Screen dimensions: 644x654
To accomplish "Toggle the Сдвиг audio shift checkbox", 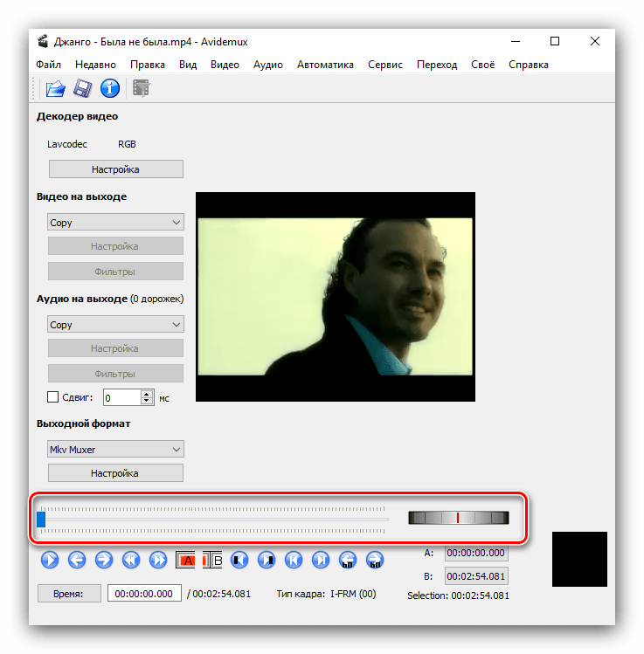I will [52, 397].
